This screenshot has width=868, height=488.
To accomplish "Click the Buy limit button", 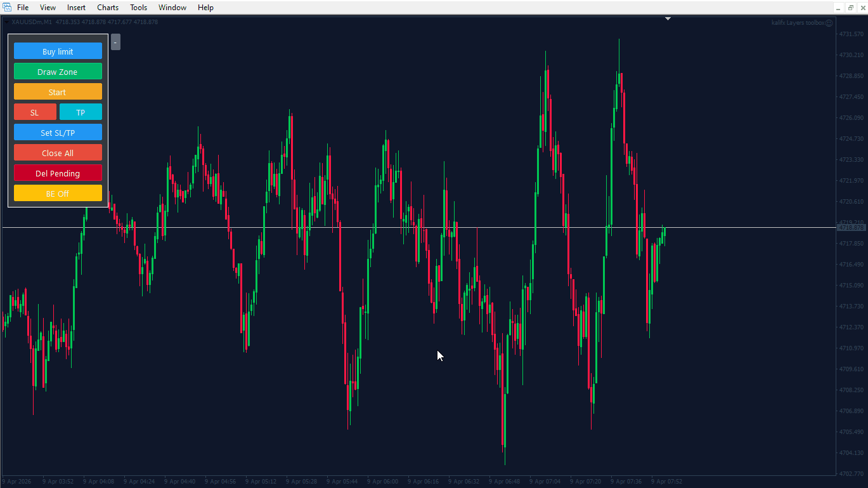I will (x=58, y=51).
